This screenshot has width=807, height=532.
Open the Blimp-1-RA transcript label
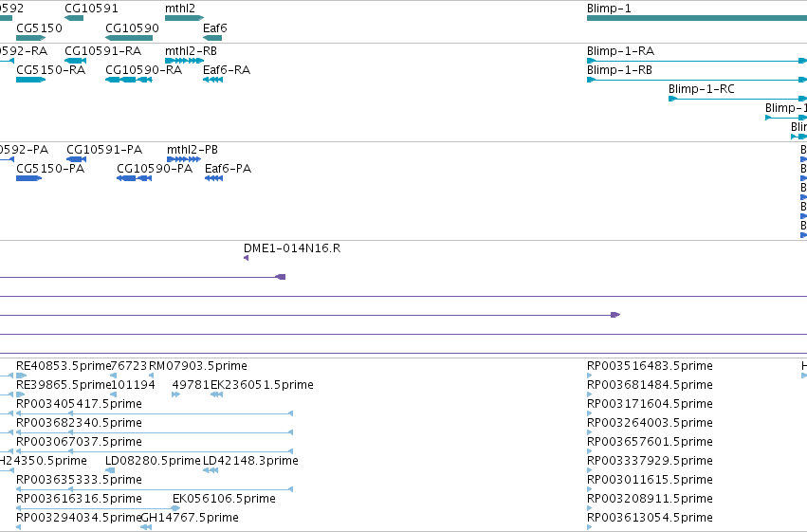(x=621, y=51)
